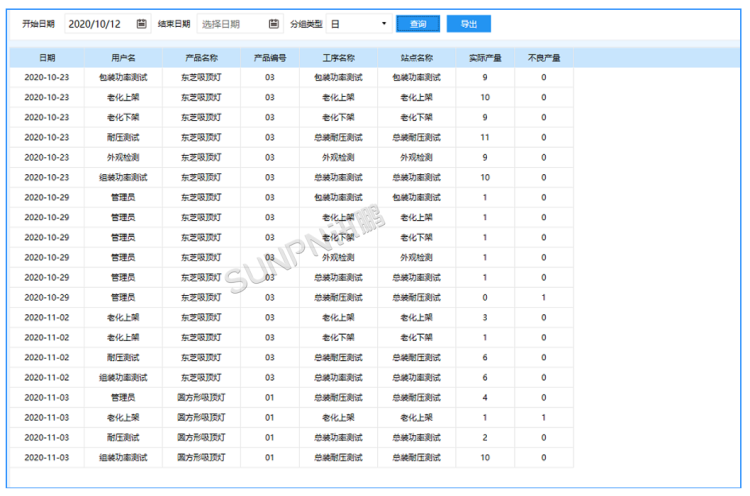Click the 外观检测 user cell in 2020-10-23 row
The width and height of the screenshot is (750, 496).
point(124,157)
